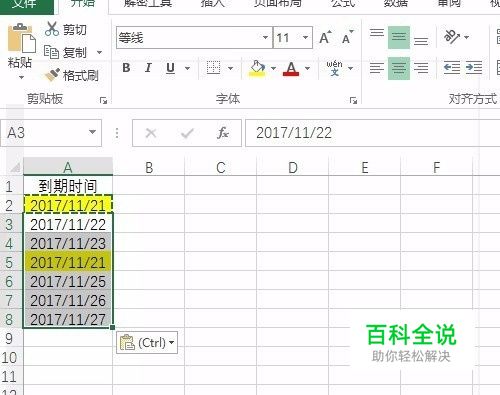Toggle center horizontal alignment
Viewport: 500px width, 395px height.
click(x=399, y=68)
